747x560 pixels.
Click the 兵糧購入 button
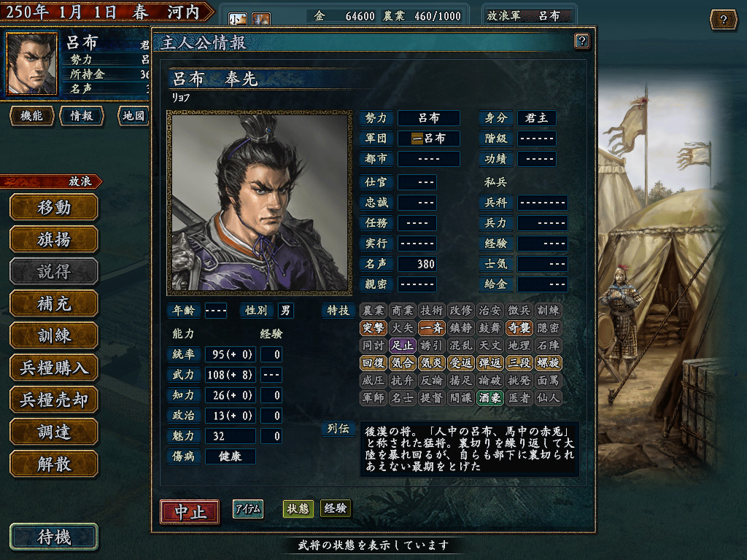pyautogui.click(x=54, y=367)
